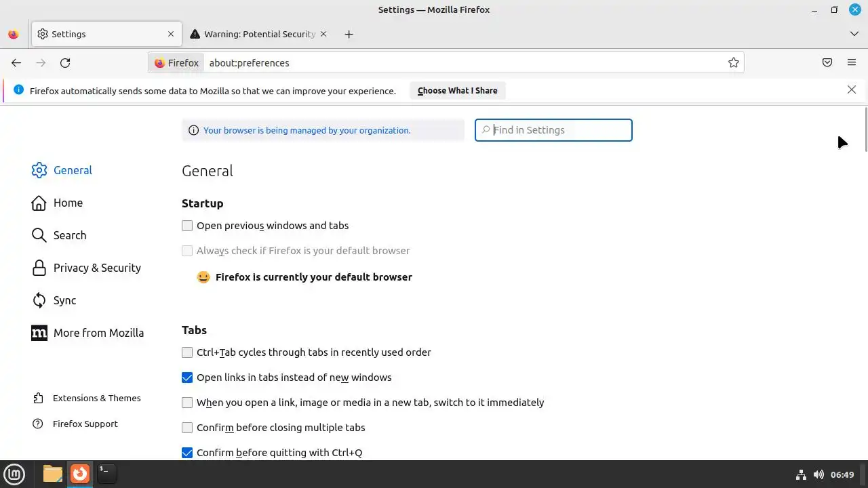Click the Firefox taskbar button

click(x=80, y=474)
